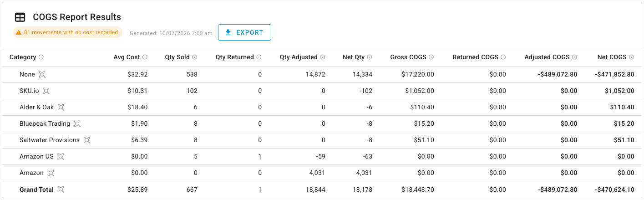This screenshot has height=200, width=644.
Task: Open the Qty Sold info icon
Action: pos(194,57)
